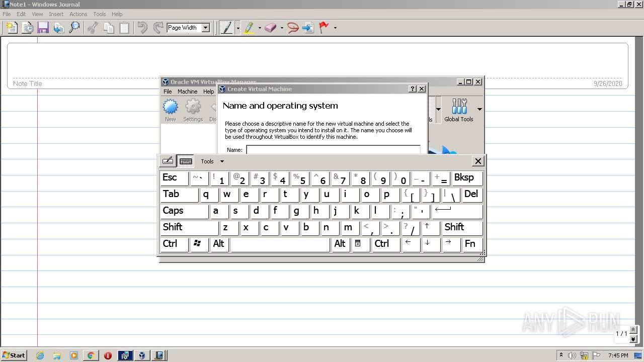The height and width of the screenshot is (362, 644).
Task: Switch input panel to writing pad mode
Action: [168, 161]
